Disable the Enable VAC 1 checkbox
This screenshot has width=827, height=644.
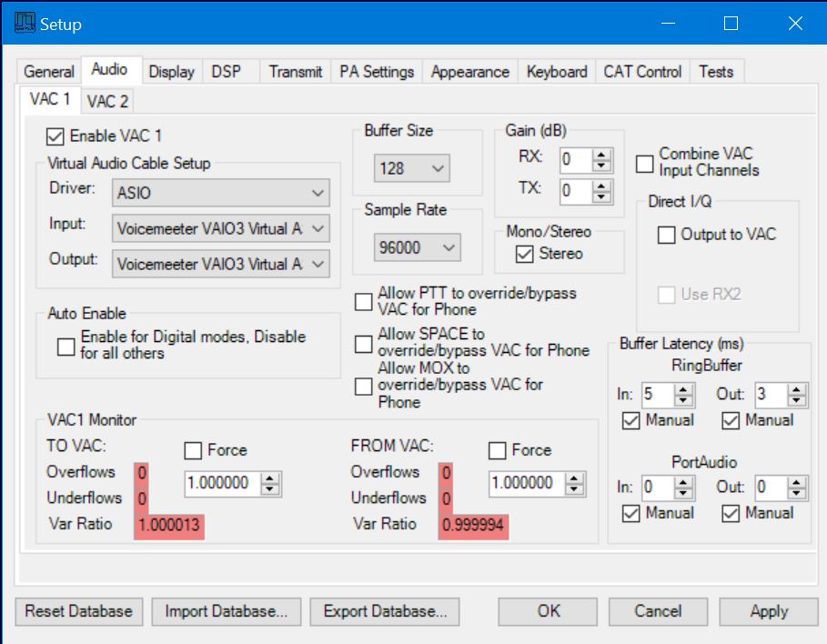click(x=55, y=136)
